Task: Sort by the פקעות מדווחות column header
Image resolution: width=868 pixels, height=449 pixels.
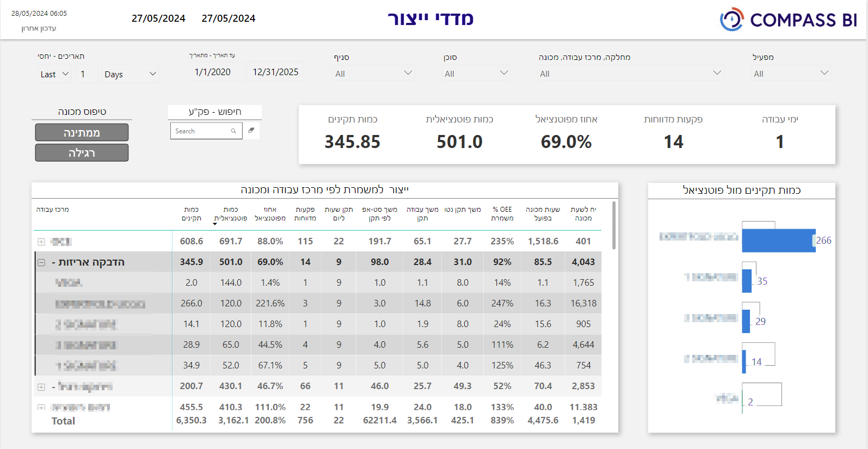Action: 305,214
